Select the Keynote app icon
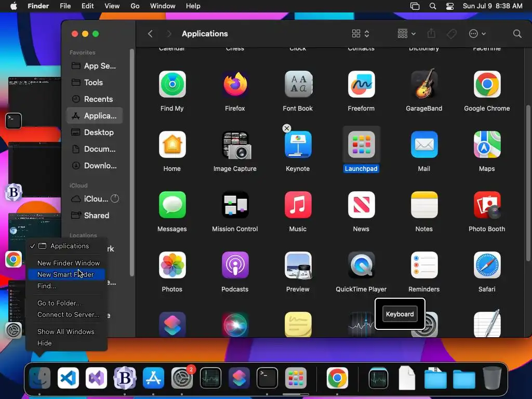The image size is (532, 399). (x=298, y=144)
